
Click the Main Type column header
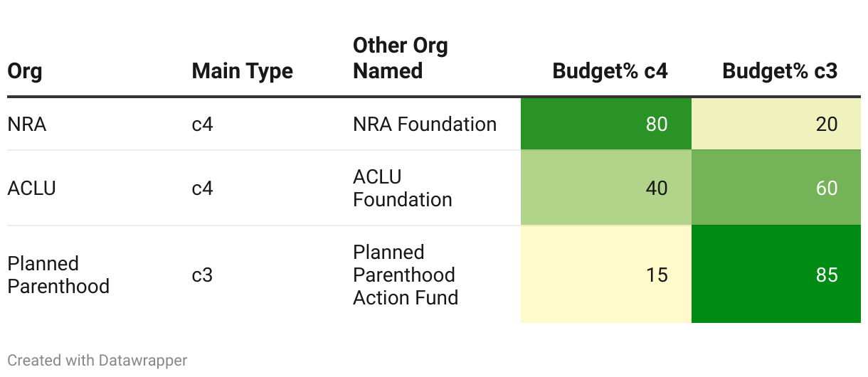pyautogui.click(x=242, y=71)
